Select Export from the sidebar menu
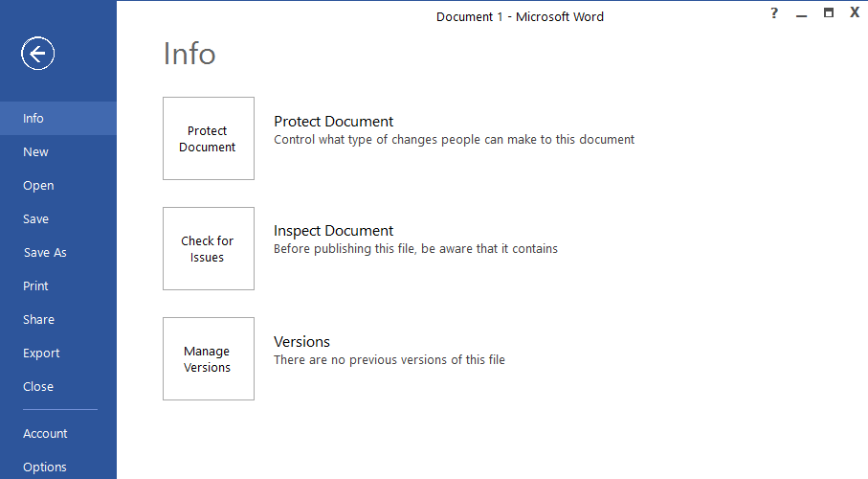Viewport: 868px width, 479px height. (41, 354)
